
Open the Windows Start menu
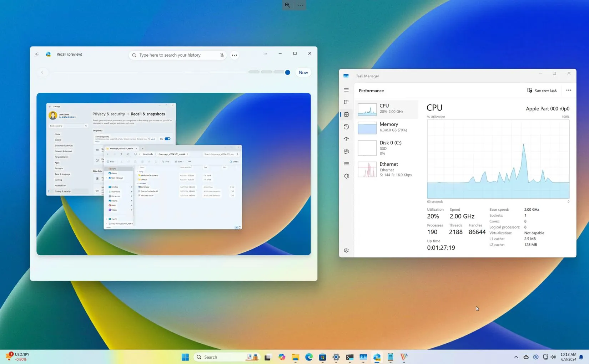(x=185, y=357)
